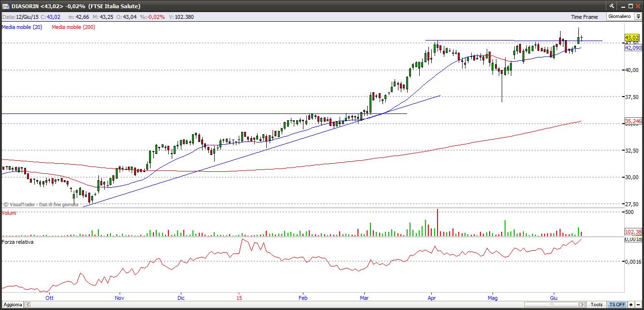Click the Aggiorna refresh button
Viewport: 644px width, 310px height.
tap(12, 305)
